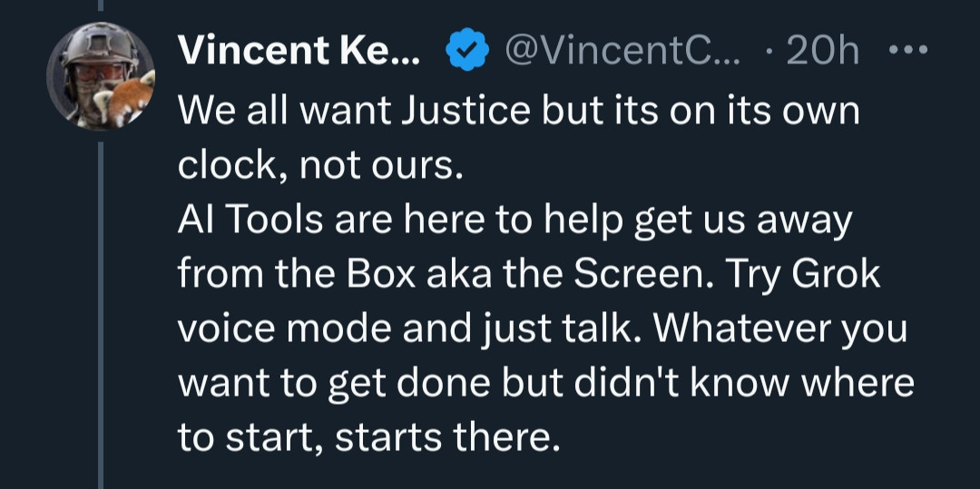Click the phrase "Whatever you" in the post
980x489 pixels.
click(780, 329)
